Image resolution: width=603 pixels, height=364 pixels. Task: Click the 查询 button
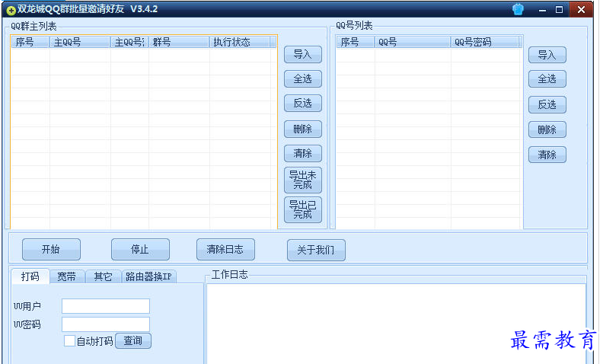point(133,340)
